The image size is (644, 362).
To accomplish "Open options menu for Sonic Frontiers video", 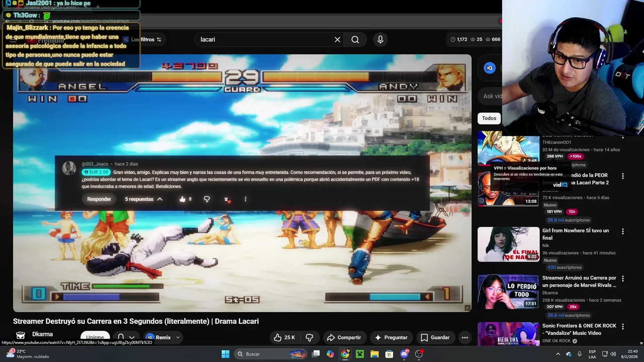I will click(x=623, y=326).
